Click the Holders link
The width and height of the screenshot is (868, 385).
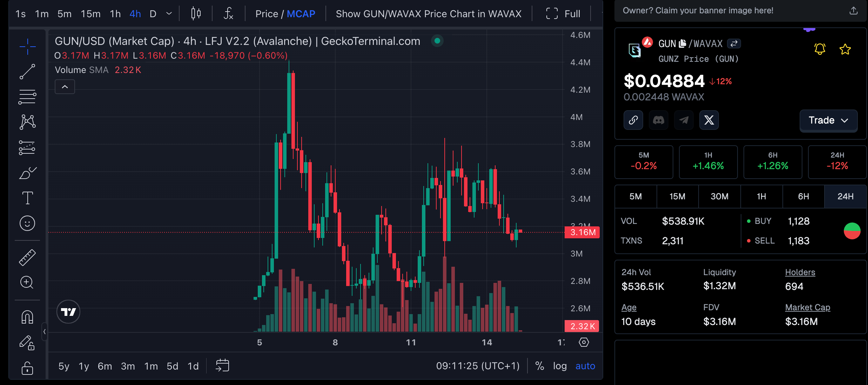click(800, 272)
